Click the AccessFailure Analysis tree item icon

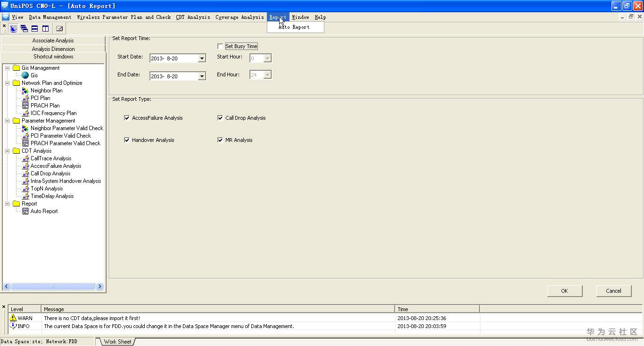(x=25, y=166)
